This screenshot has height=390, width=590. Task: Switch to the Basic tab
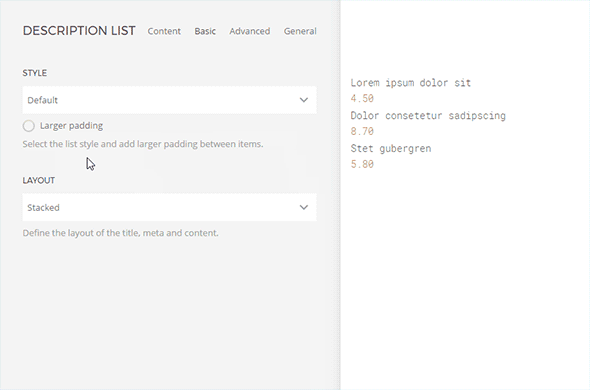(x=205, y=31)
